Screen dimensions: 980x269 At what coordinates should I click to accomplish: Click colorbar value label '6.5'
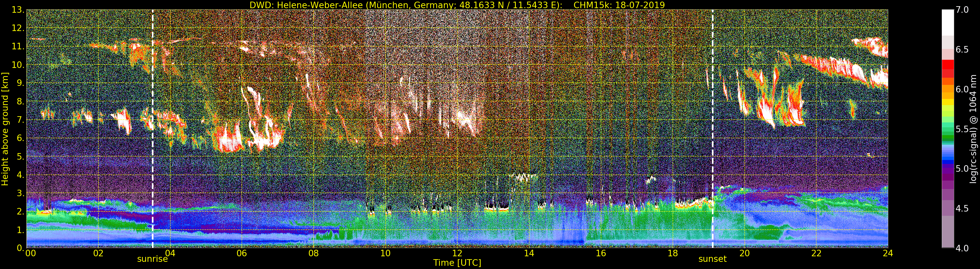click(x=962, y=50)
